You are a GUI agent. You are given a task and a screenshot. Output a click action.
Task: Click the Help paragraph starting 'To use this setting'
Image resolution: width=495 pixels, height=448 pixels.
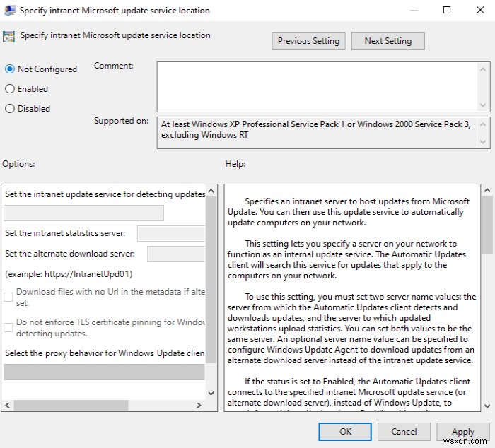[351, 329]
